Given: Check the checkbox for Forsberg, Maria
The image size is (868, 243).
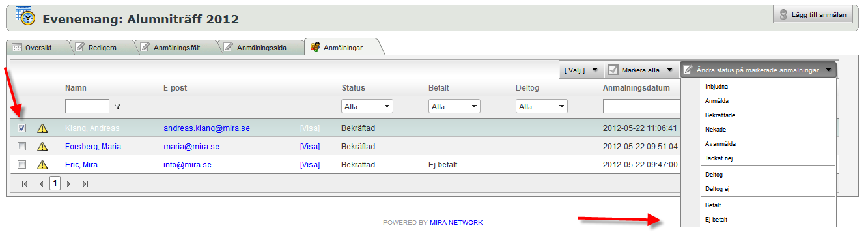Looking at the screenshot, I should point(22,146).
